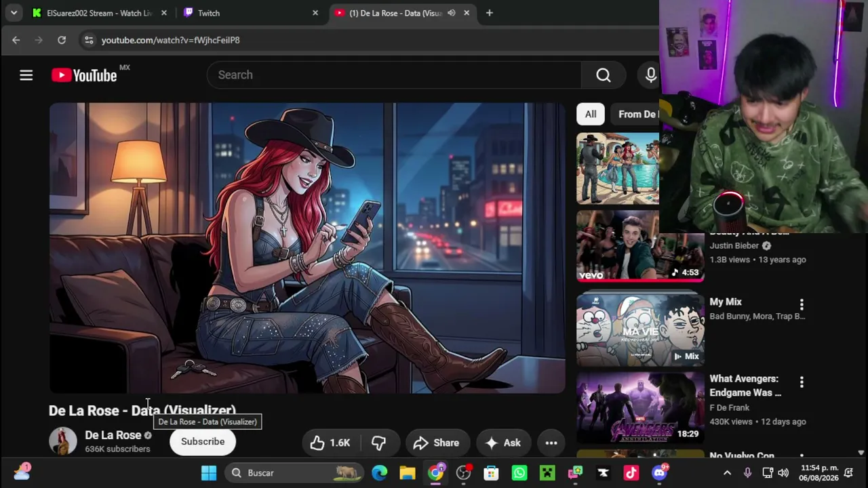Image resolution: width=868 pixels, height=488 pixels.
Task: Open TikTok from the taskbar
Action: 631,472
